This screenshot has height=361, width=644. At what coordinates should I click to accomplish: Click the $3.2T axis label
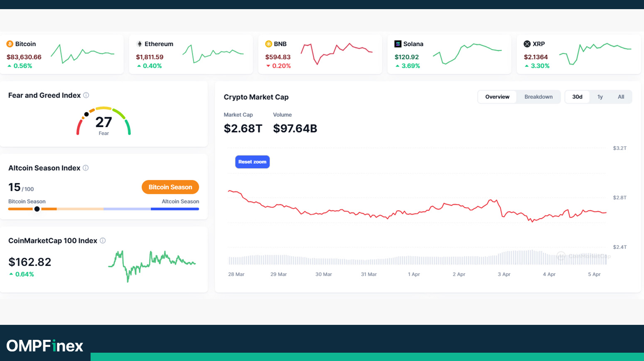[x=619, y=148]
